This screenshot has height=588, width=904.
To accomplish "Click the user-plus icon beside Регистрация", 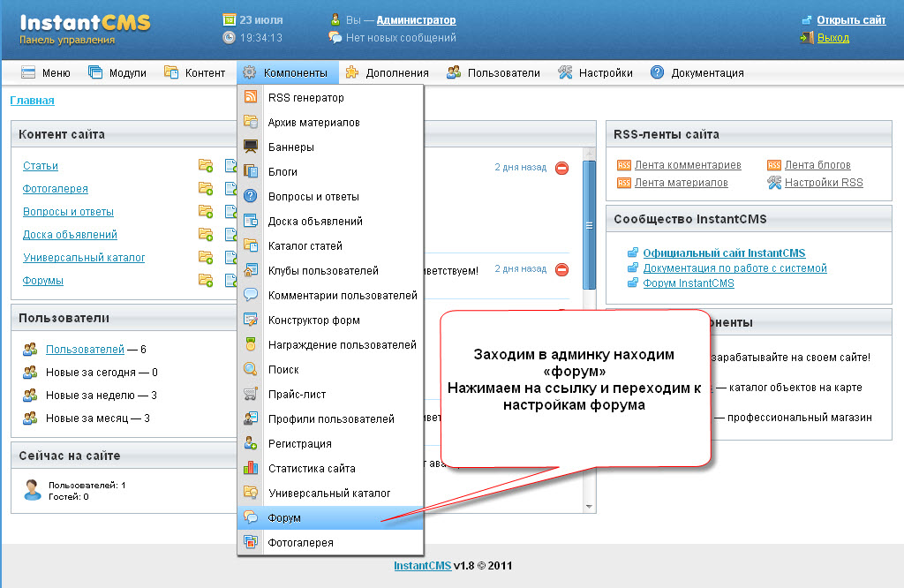I will (x=250, y=443).
